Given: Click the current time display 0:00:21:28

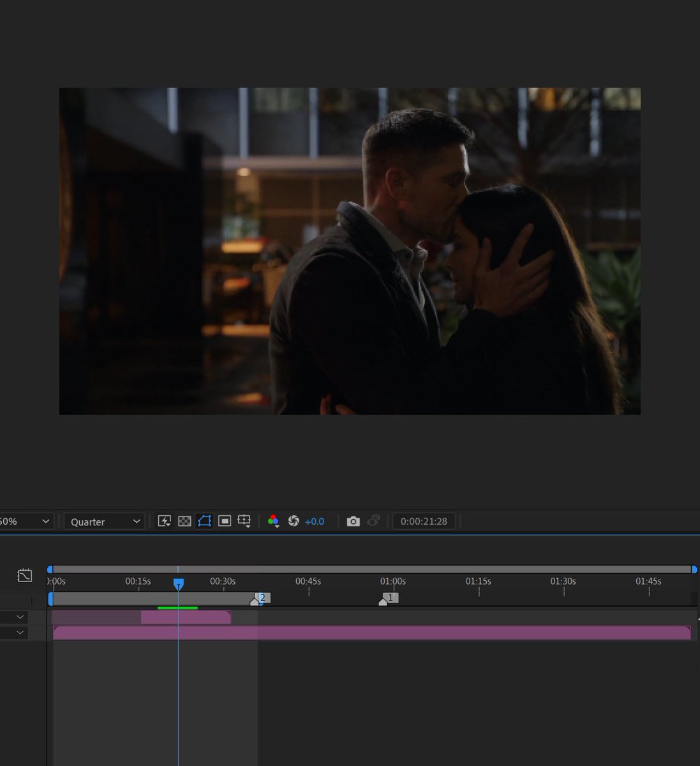Looking at the screenshot, I should pos(424,521).
